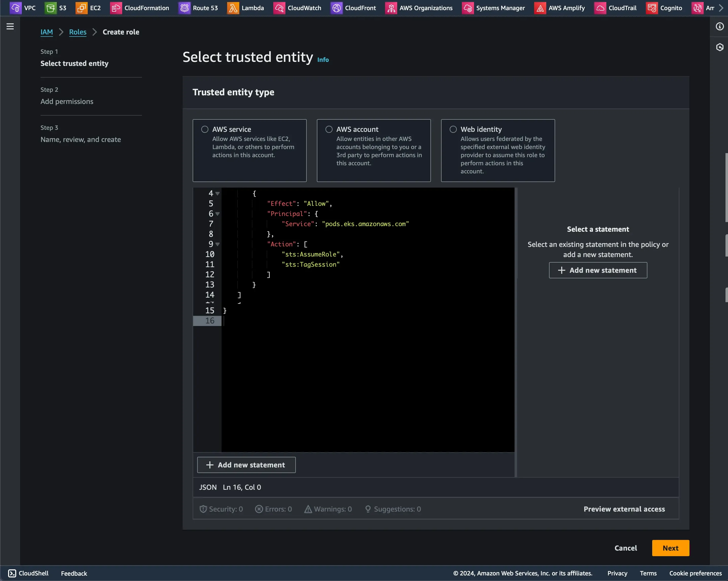The image size is (728, 581).
Task: Select the AWS service radio option
Action: click(205, 129)
